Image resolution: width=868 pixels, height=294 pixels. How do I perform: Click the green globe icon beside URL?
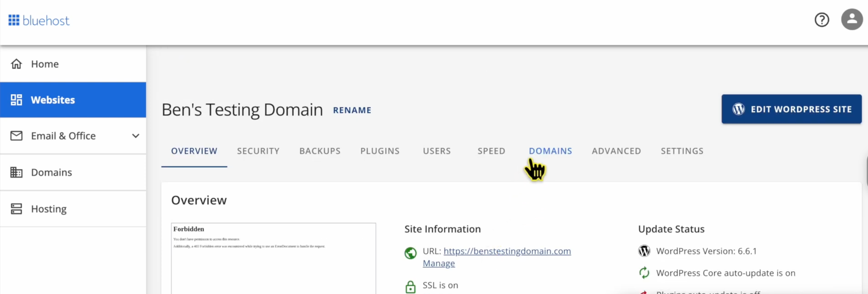point(410,253)
